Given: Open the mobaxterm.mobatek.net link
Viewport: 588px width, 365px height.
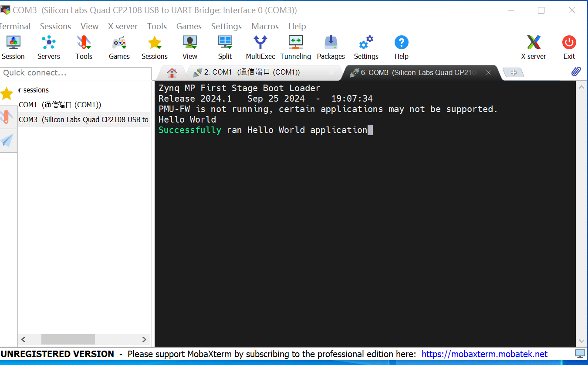Looking at the screenshot, I should click(484, 354).
